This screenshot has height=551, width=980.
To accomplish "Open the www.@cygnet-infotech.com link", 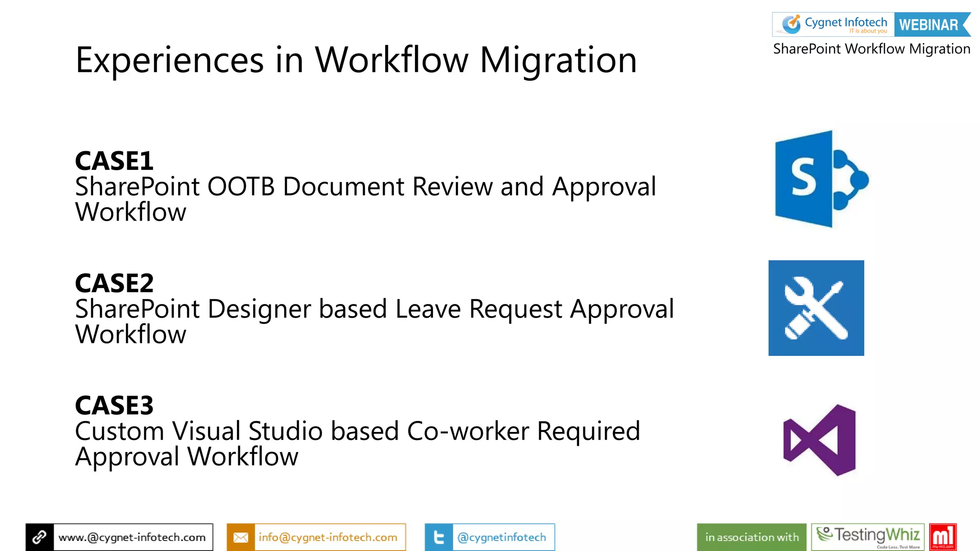I will (x=133, y=537).
